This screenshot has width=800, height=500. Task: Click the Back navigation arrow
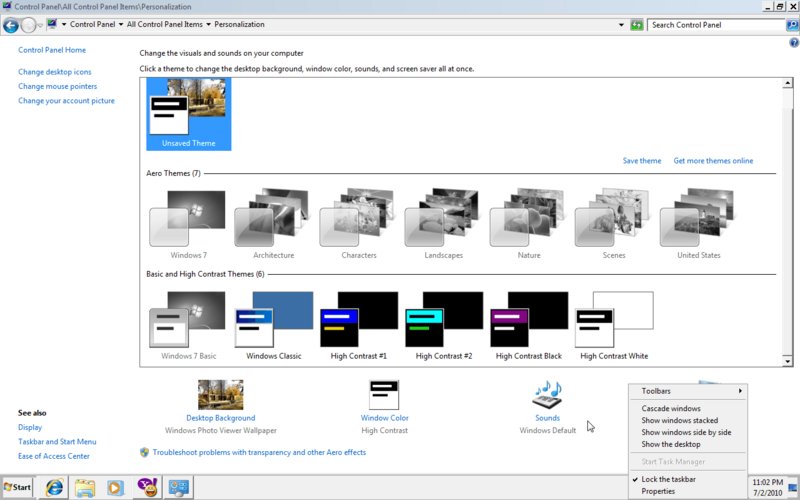tap(13, 24)
